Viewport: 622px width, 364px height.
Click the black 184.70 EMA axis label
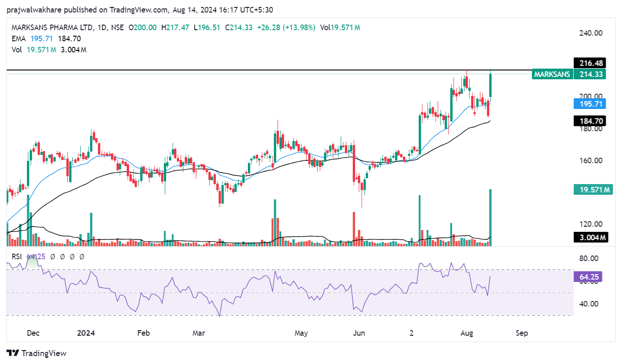(589, 121)
